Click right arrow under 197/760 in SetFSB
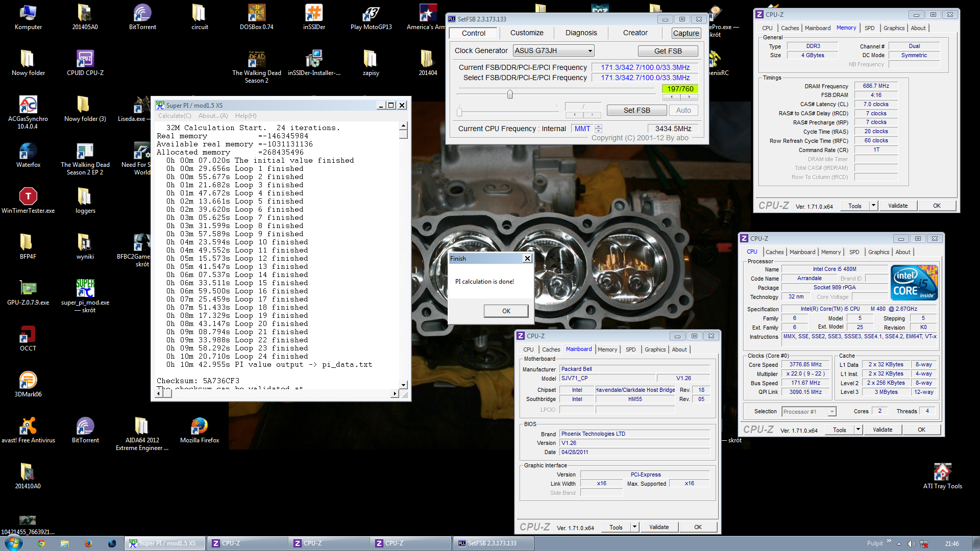The height and width of the screenshot is (551, 980). click(x=689, y=96)
